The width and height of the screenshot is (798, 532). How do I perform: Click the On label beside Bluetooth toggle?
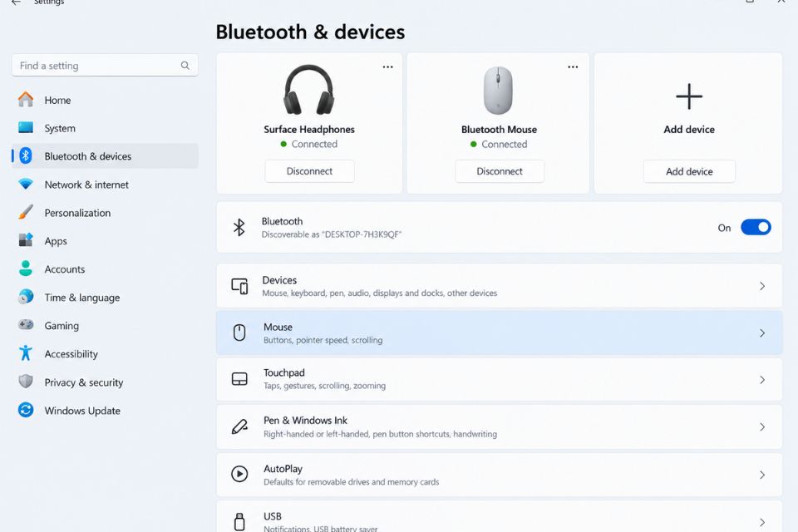724,228
